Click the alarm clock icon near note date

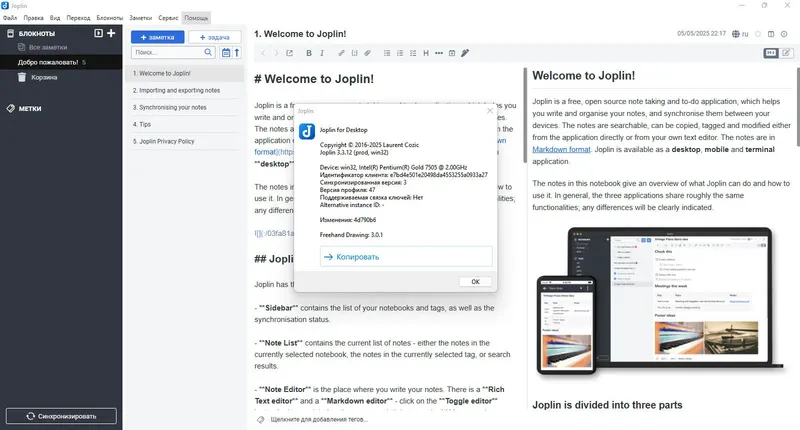758,34
